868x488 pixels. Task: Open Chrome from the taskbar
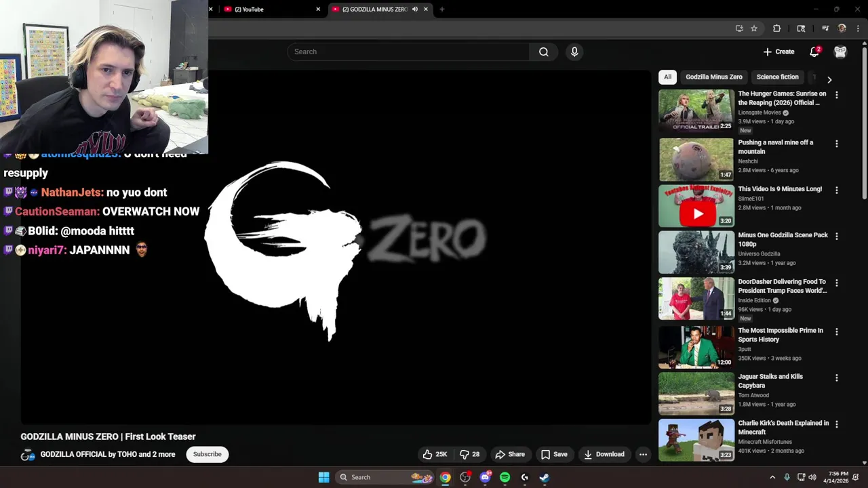[x=445, y=477]
